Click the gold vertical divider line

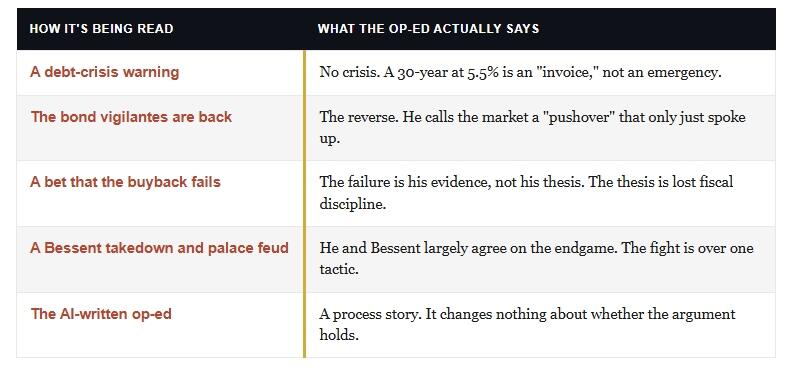tap(304, 204)
